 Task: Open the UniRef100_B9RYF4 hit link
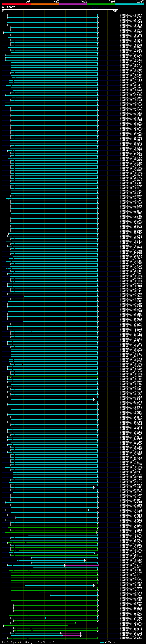[x=131, y=22]
